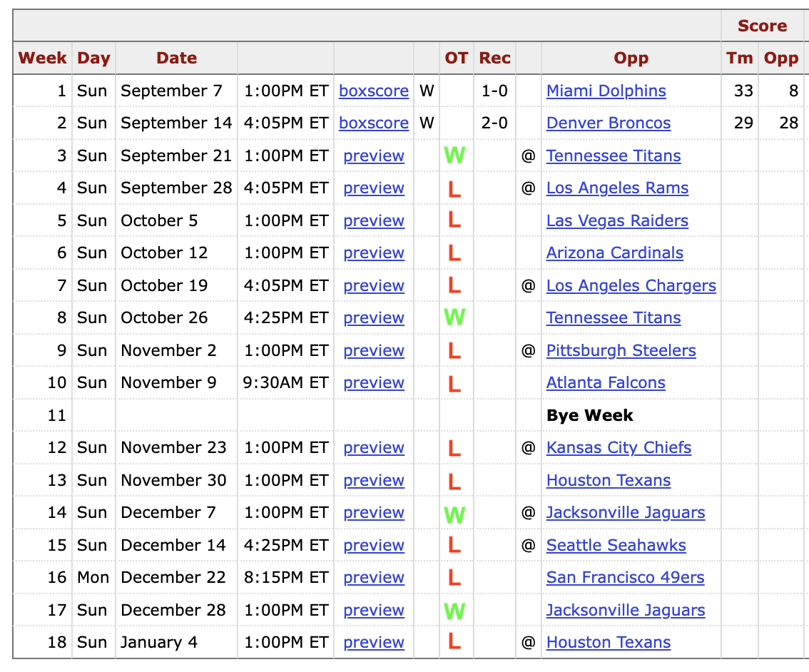Click the red L prediction for Week 4
Viewport: 809px width, 672px height.
(x=454, y=188)
